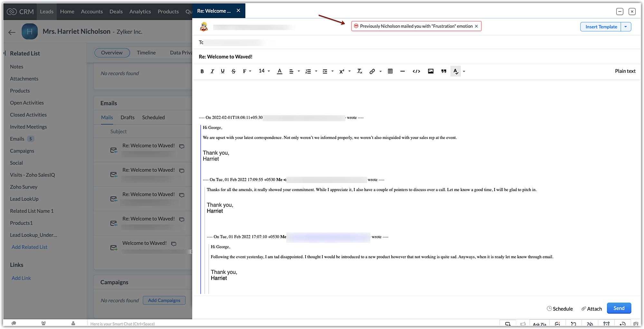
Task: Clear text formatting
Action: point(359,71)
